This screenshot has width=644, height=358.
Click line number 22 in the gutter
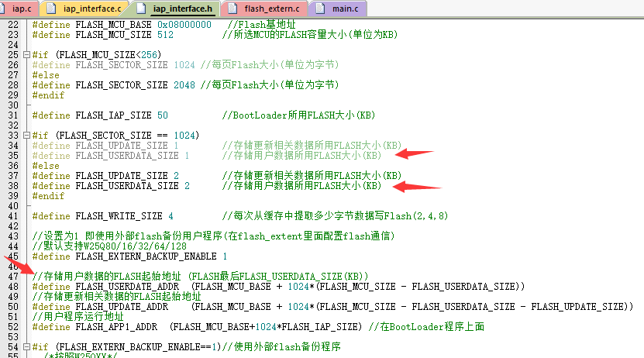point(13,25)
